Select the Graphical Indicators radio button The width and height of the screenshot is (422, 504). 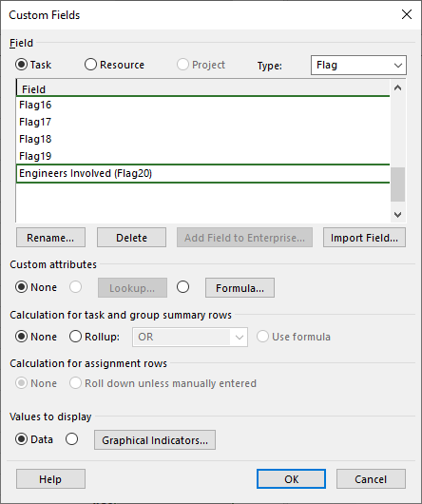click(71, 439)
